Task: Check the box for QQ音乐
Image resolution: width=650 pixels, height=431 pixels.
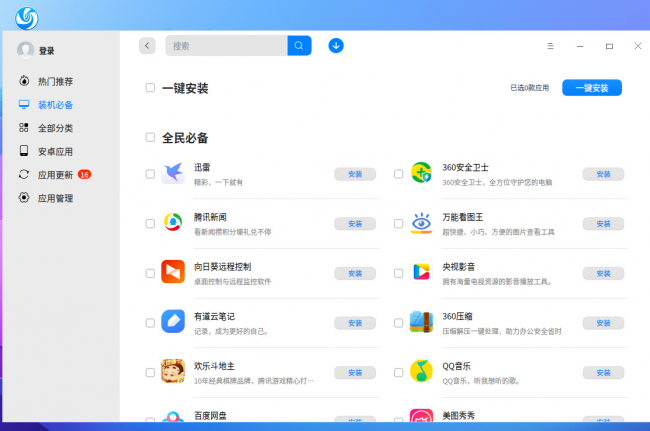Action: 398,373
